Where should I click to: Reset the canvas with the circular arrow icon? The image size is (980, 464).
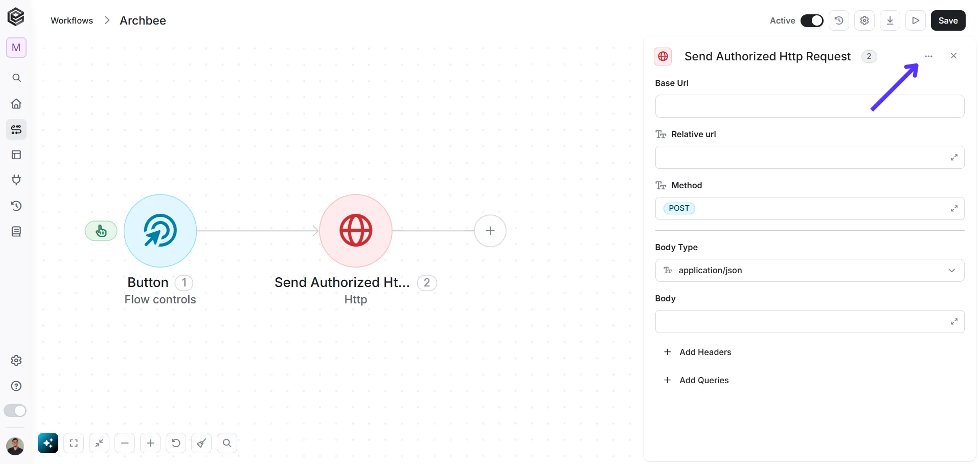(x=176, y=443)
